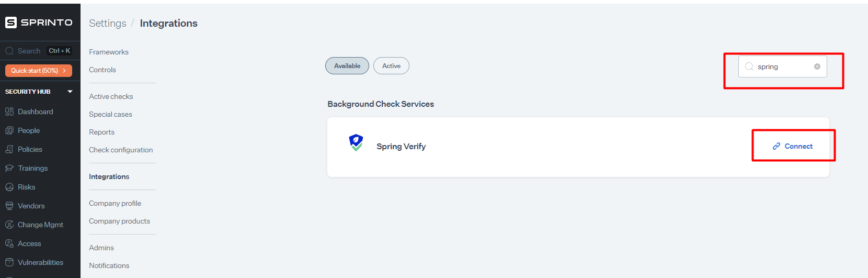This screenshot has height=278, width=868.
Task: Click the Vulnerabilities sidebar icon
Action: 9,262
